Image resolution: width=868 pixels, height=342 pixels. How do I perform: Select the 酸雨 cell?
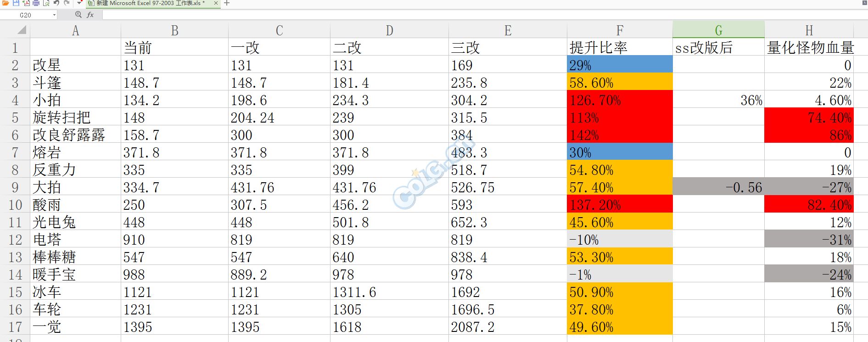pos(75,204)
